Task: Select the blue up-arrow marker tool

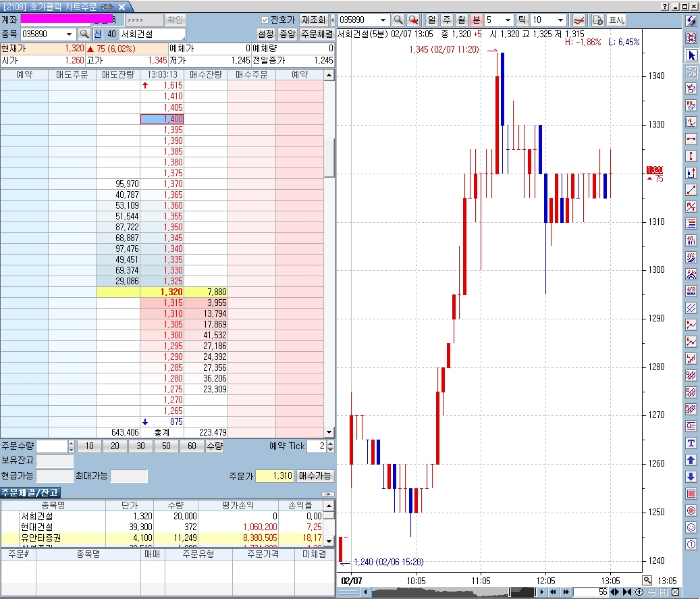Action: 691,460
